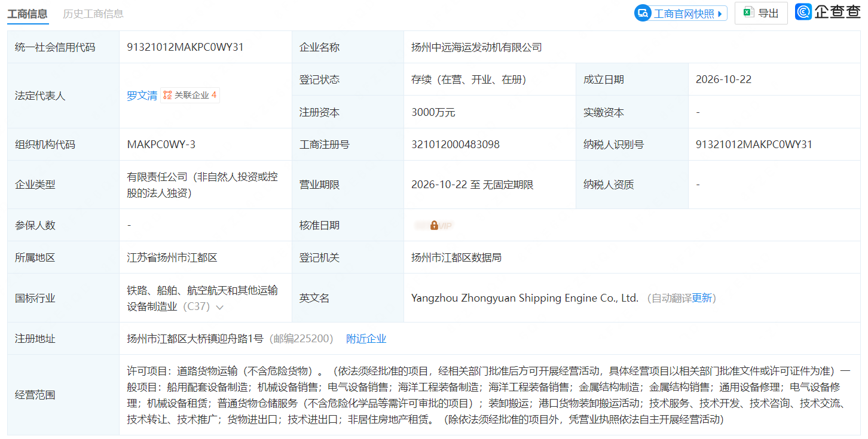Click the industry text 铁路、船舶、航空航天
The image size is (868, 439).
(202, 299)
